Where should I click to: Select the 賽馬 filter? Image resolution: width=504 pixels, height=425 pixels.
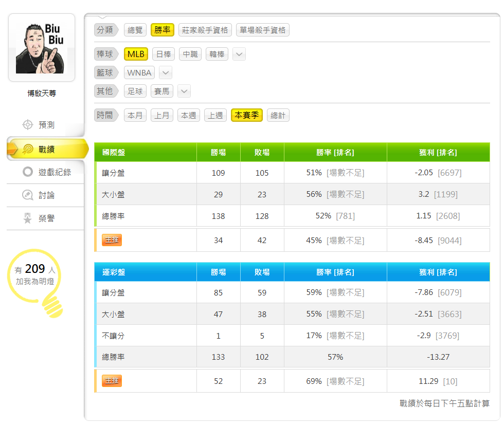tap(161, 91)
